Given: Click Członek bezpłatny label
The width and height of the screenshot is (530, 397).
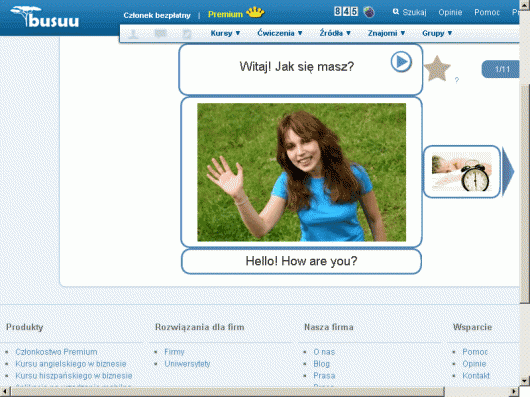Looking at the screenshot, I should tap(157, 15).
